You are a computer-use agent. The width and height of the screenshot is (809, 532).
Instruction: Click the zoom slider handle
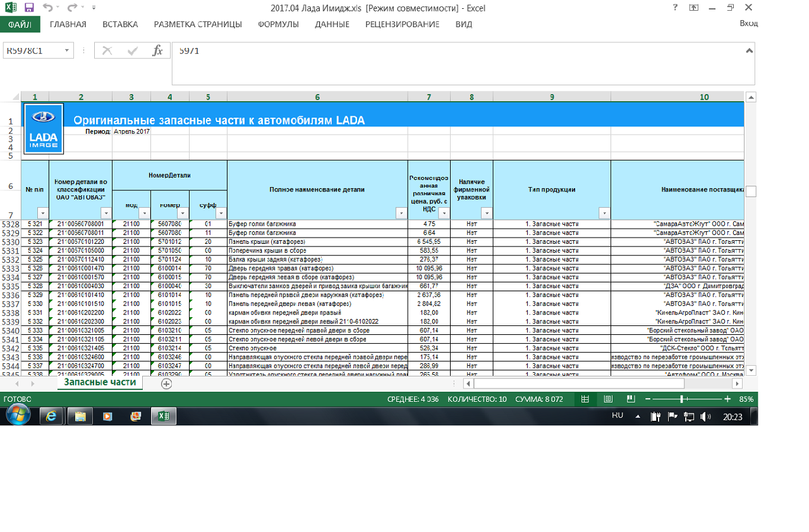(682, 399)
